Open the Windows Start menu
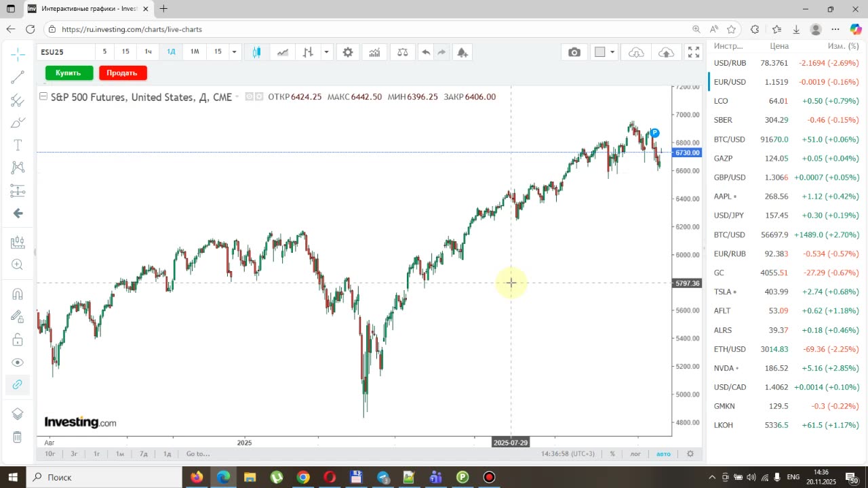 pos(13,477)
